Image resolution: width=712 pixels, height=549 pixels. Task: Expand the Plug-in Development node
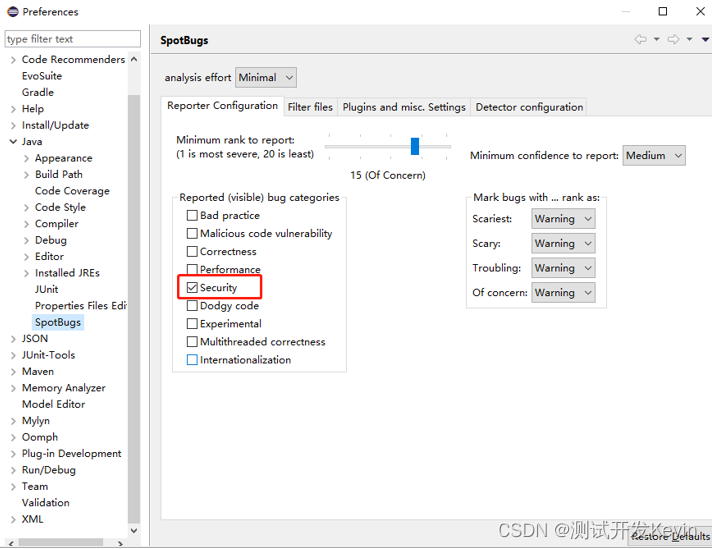click(13, 454)
